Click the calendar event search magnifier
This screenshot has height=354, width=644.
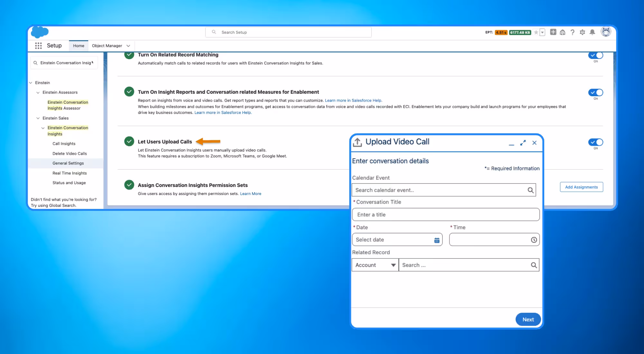[530, 190]
